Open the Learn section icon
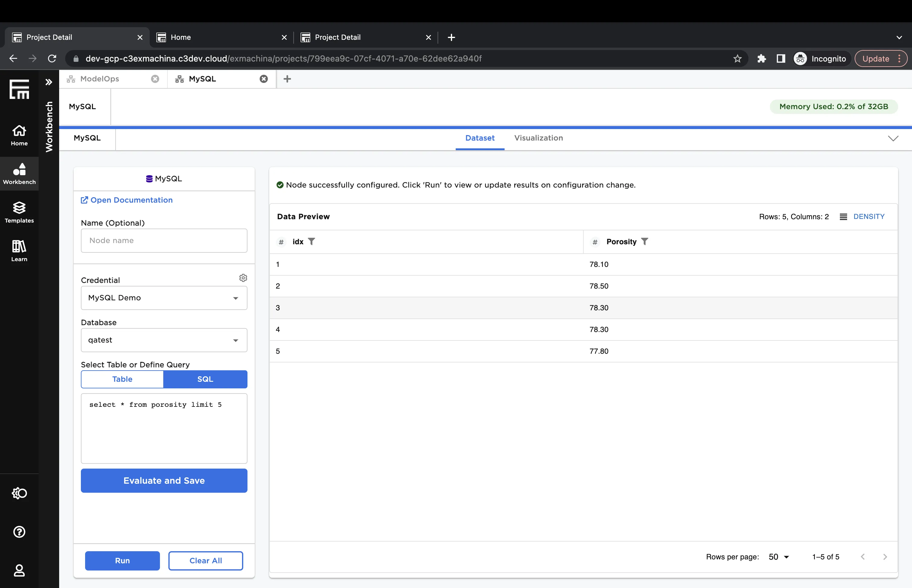The height and width of the screenshot is (588, 912). [19, 250]
